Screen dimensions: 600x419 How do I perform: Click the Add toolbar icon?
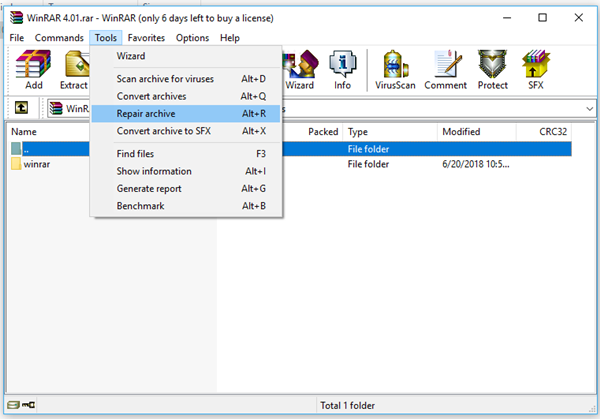coord(33,69)
